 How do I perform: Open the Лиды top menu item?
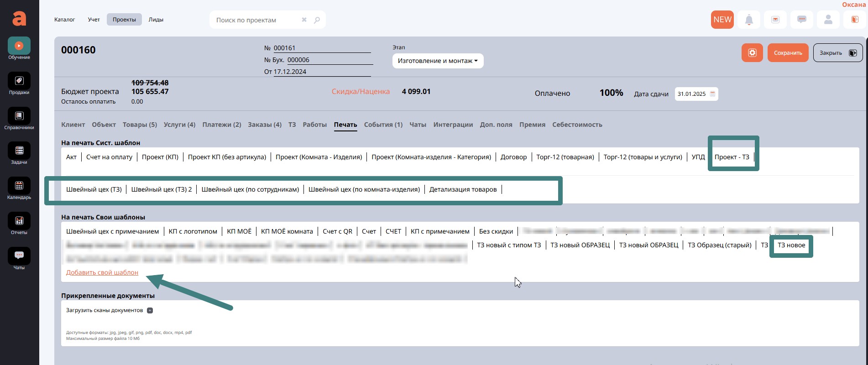point(156,20)
